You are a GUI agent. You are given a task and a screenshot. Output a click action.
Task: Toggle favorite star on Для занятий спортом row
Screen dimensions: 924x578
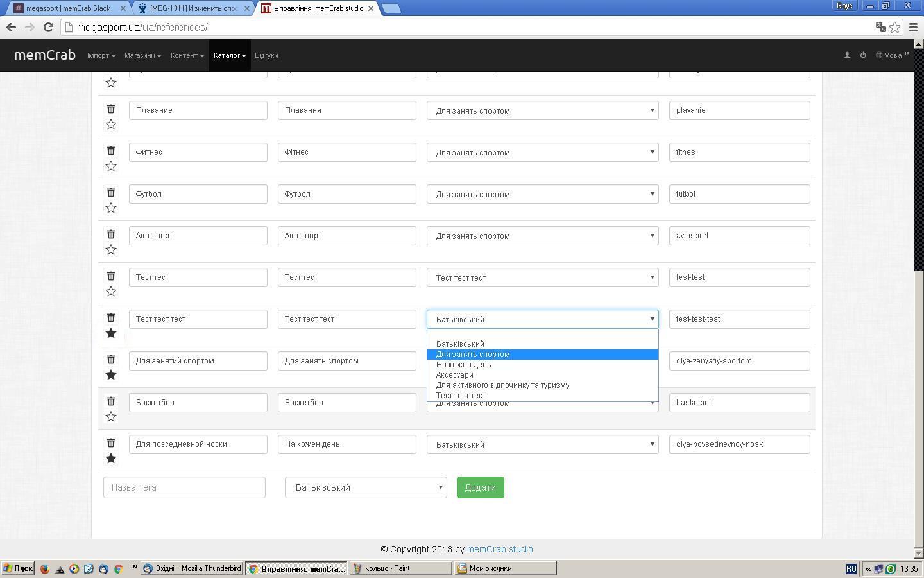111,375
